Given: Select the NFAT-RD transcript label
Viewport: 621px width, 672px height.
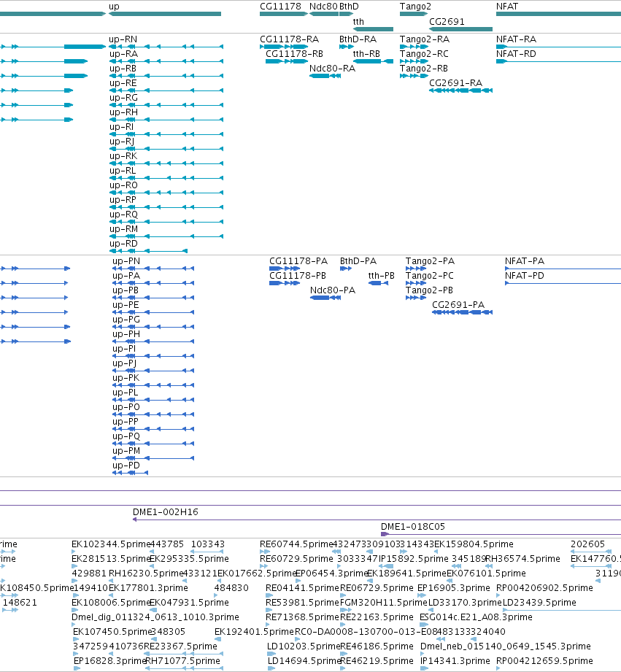Looking at the screenshot, I should 516,53.
